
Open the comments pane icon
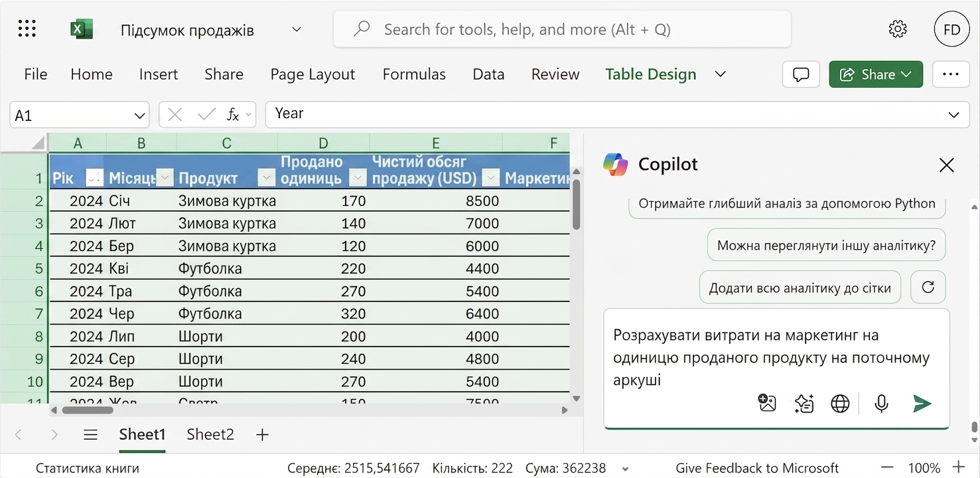click(x=801, y=74)
